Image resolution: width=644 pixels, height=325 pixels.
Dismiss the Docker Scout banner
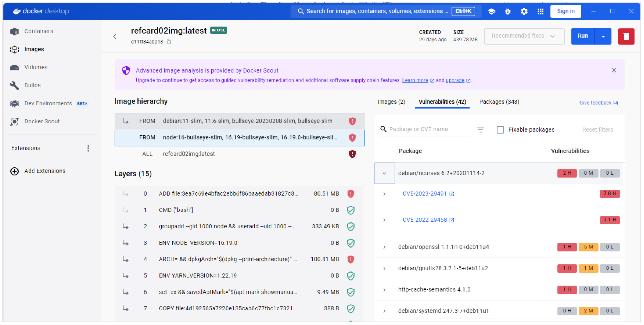click(x=614, y=70)
